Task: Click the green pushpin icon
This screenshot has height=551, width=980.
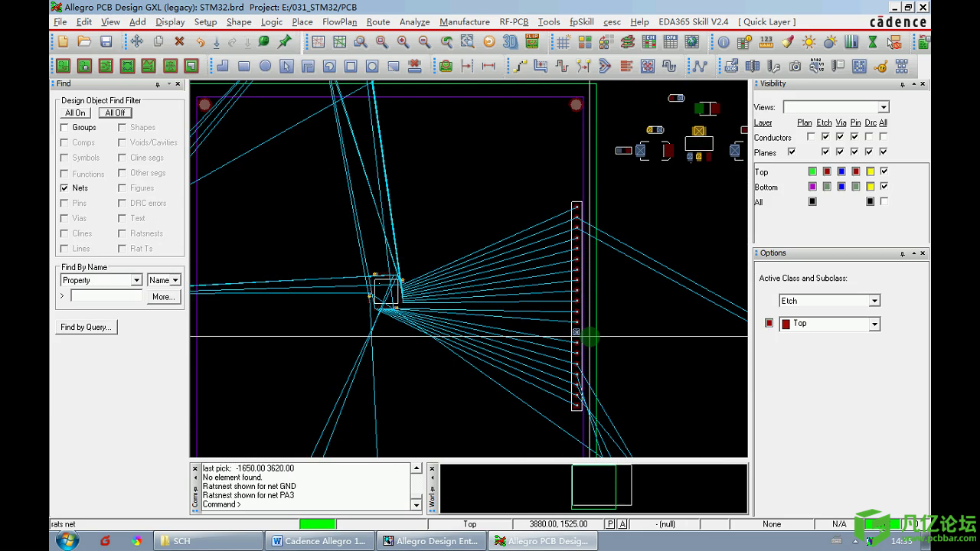Action: (x=285, y=42)
